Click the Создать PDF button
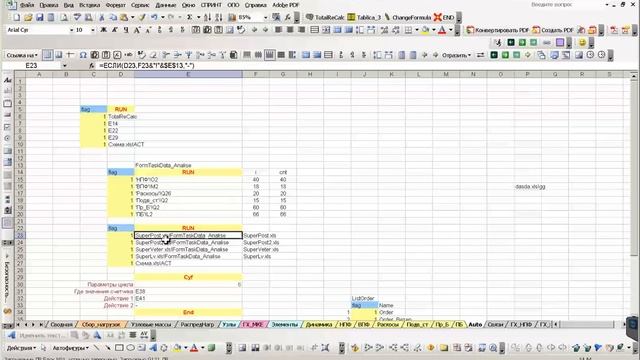 pyautogui.click(x=553, y=30)
